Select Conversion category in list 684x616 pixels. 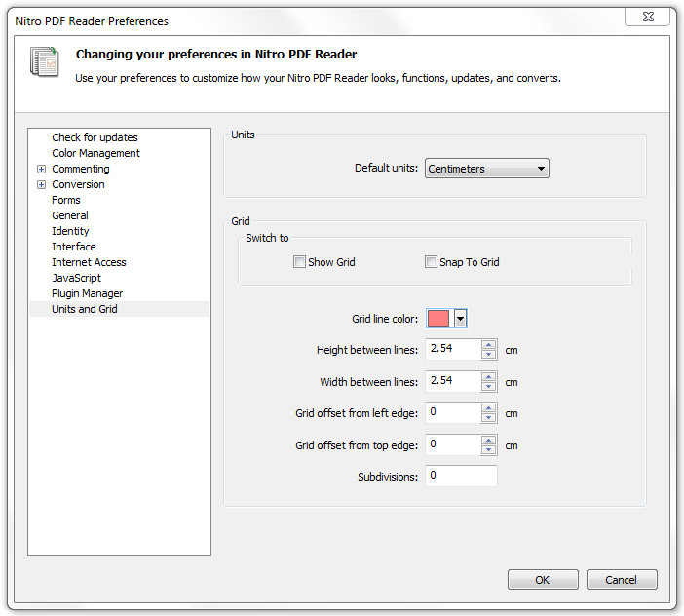tap(78, 184)
